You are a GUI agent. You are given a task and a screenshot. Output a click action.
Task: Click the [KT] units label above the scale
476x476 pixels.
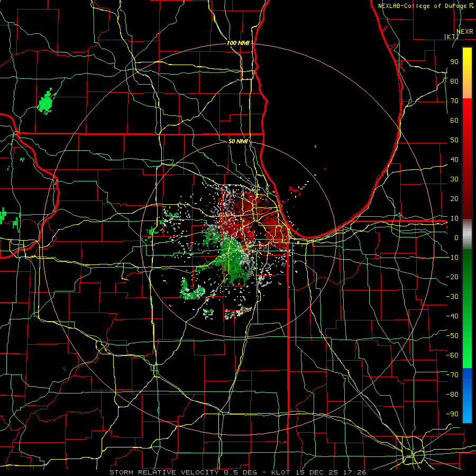452,36
